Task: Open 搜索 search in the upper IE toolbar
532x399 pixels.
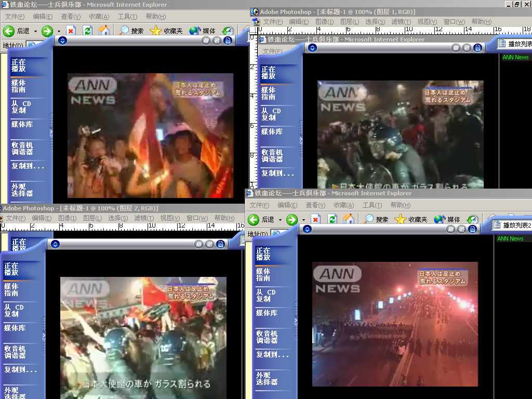Action: [x=131, y=31]
